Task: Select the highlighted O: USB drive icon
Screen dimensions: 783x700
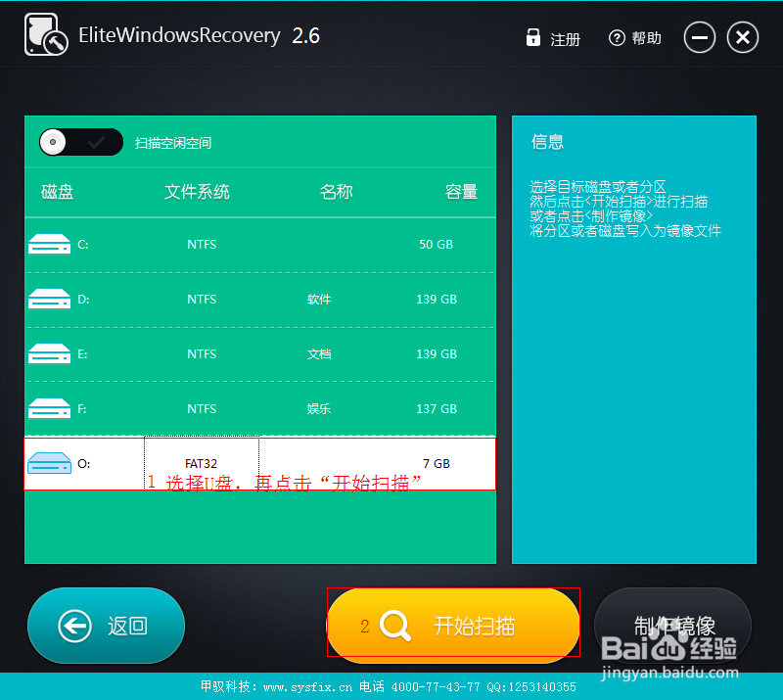Action: [x=49, y=461]
